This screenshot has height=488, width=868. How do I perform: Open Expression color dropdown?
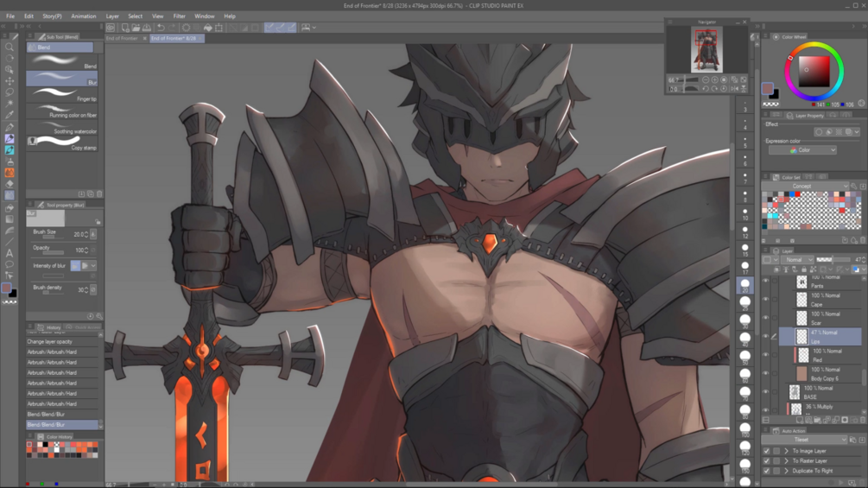tap(802, 150)
